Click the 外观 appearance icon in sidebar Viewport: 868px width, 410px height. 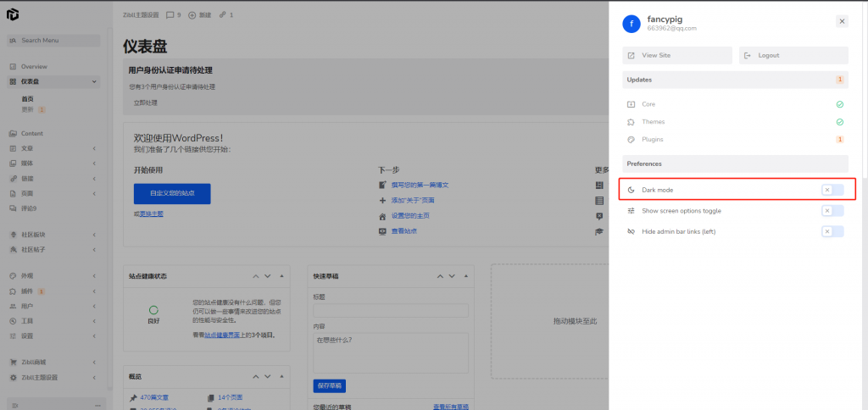point(13,275)
